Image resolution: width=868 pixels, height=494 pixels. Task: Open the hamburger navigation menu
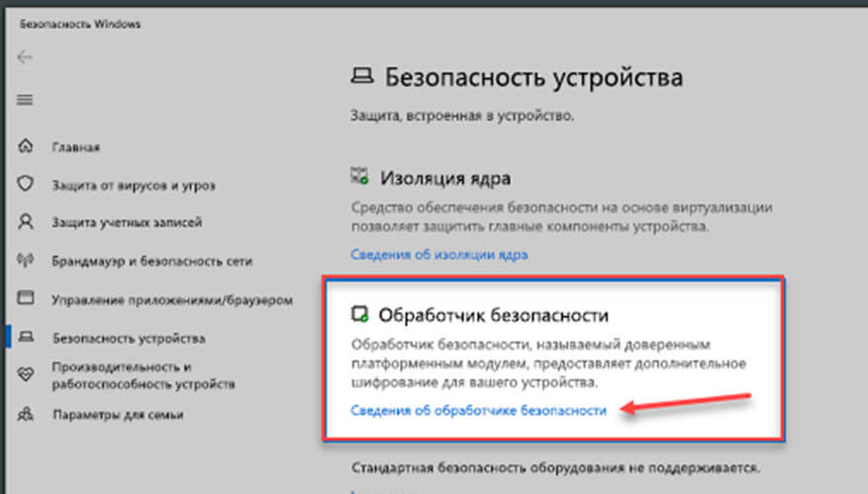25,100
